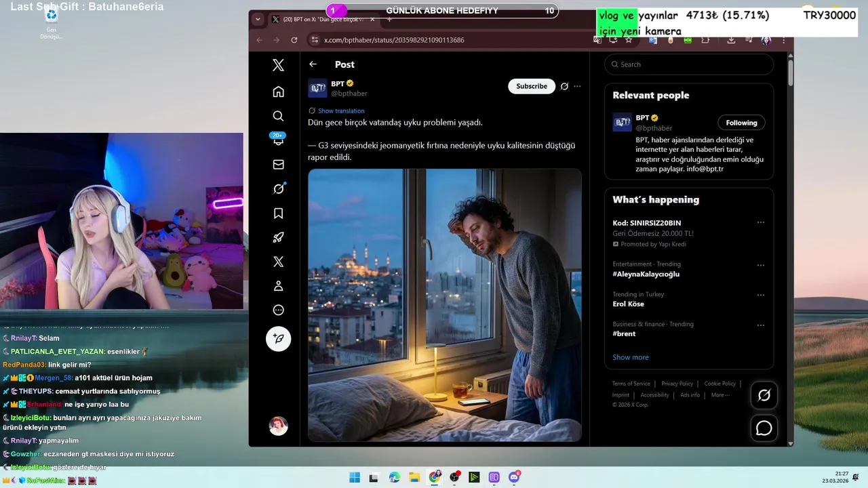
Task: Open more options for #brent trend
Action: pyautogui.click(x=761, y=325)
